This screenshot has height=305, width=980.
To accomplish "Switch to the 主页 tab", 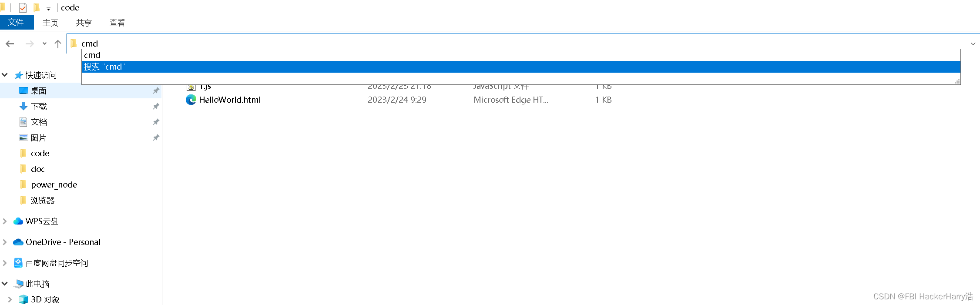I will coord(50,23).
